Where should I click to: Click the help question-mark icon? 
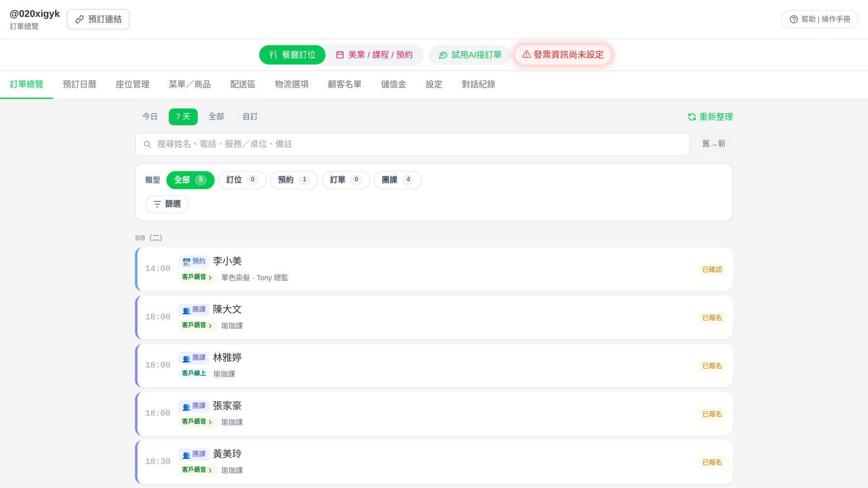pos(793,19)
